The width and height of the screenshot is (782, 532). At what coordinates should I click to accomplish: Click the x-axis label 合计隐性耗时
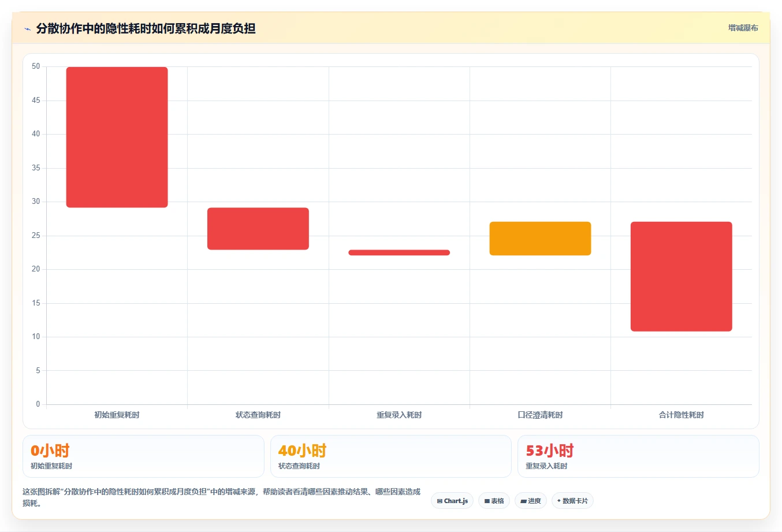pos(682,415)
